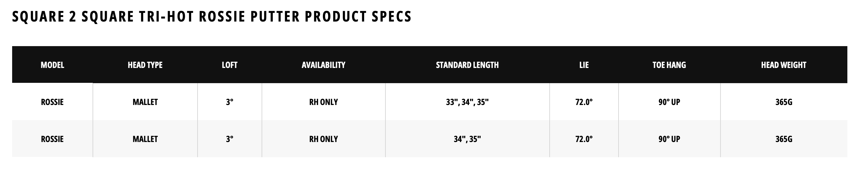Click 90° UP in the first row
Viewport: 868px width, 176px height.
669,102
